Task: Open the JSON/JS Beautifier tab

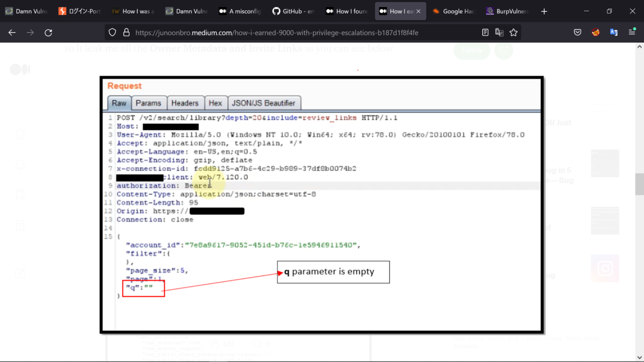Action: [x=264, y=103]
